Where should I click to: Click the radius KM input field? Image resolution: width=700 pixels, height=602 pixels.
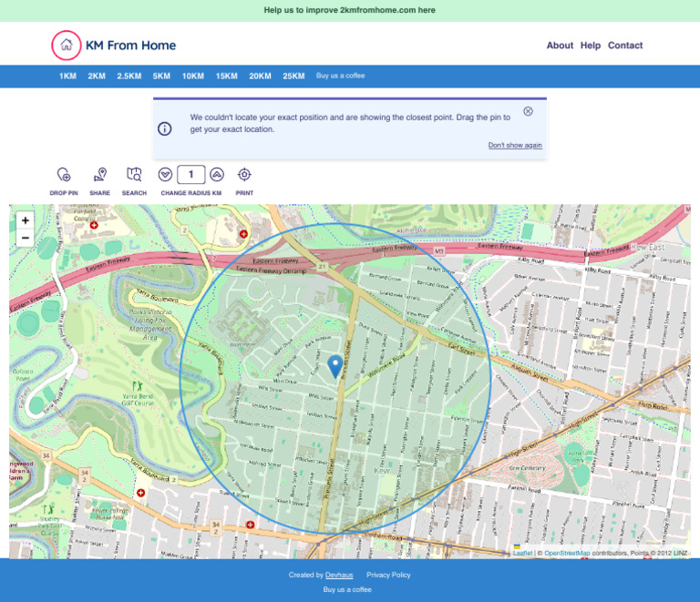(x=191, y=174)
